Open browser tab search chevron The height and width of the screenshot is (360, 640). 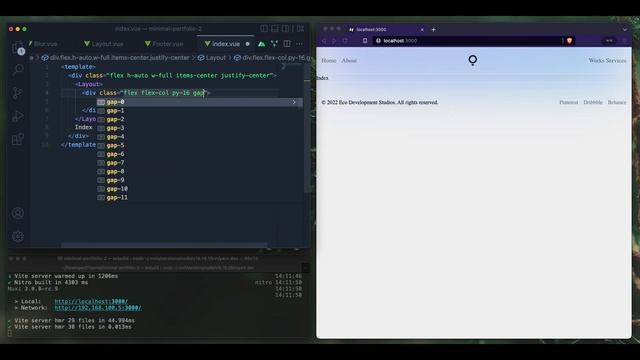pos(625,29)
